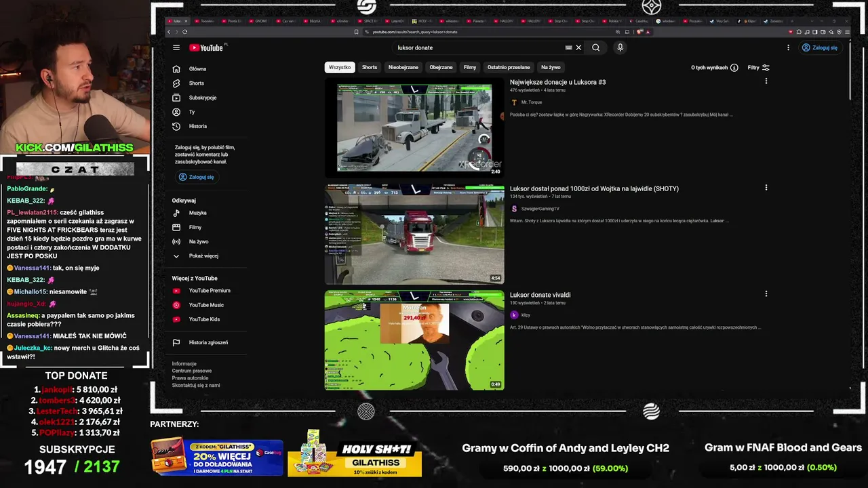Viewport: 868px width, 488px height.
Task: Open Informacje footer link
Action: [x=184, y=364]
